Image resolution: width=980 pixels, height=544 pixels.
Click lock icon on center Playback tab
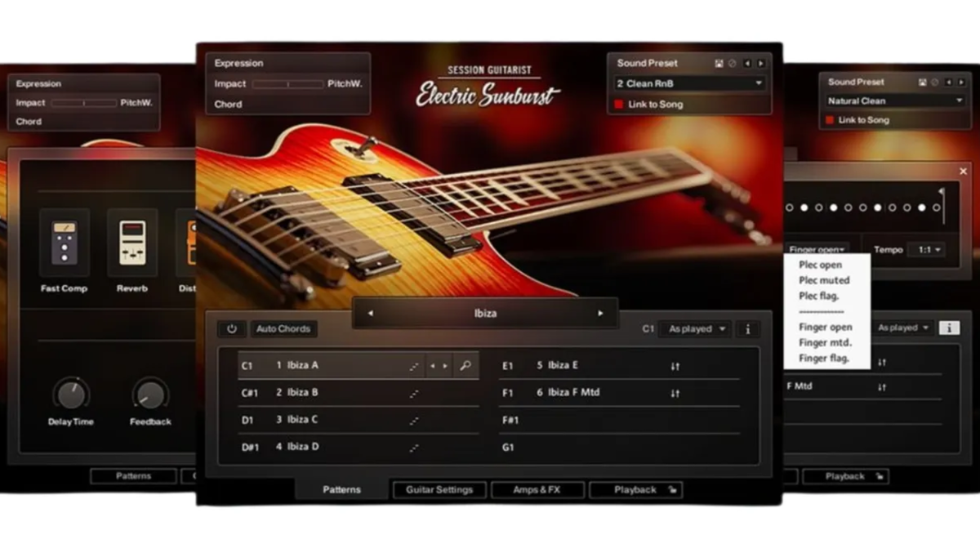671,490
